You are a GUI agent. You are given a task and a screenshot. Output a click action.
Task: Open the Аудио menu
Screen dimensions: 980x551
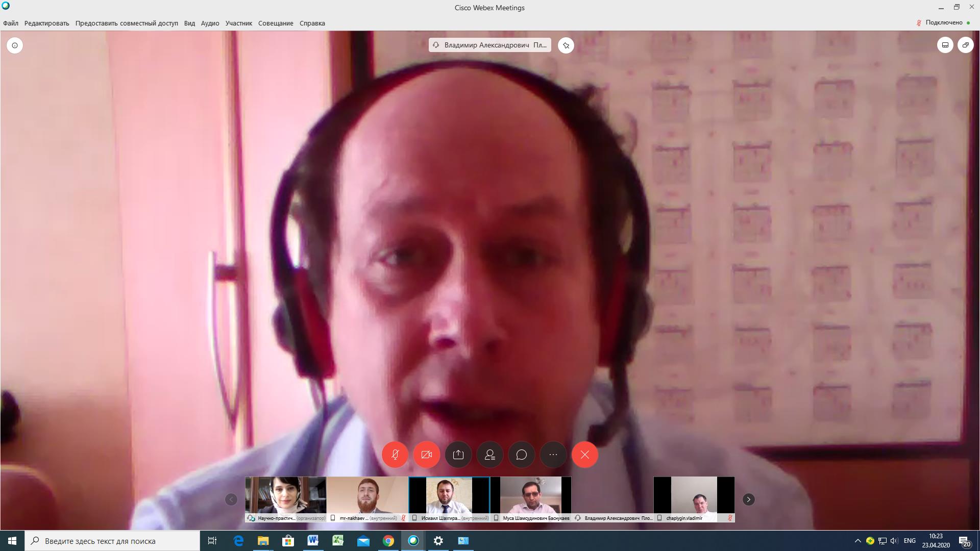[210, 23]
